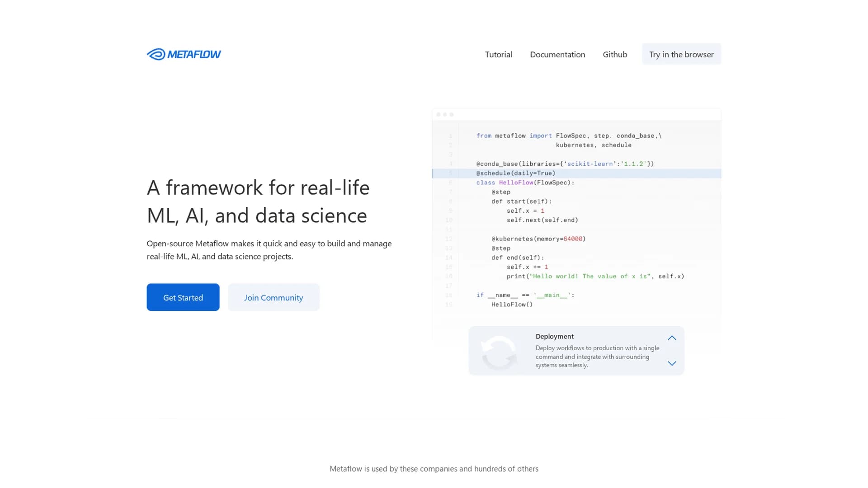Click the def end(self) code line
The height and width of the screenshot is (488, 868).
[518, 258]
